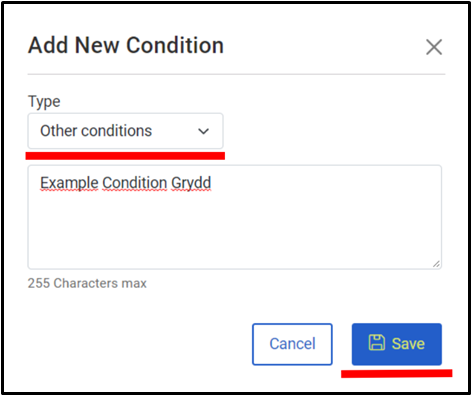The width and height of the screenshot is (472, 396).
Task: Click the textarea resize grip icon
Action: (436, 264)
